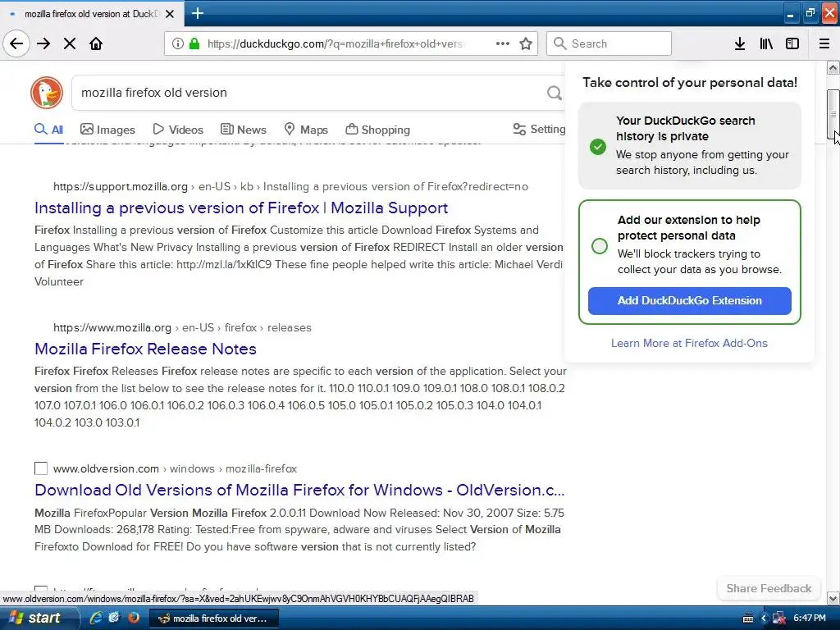Image resolution: width=840 pixels, height=630 pixels.
Task: Click the Take control of your personal data heading
Action: point(690,82)
